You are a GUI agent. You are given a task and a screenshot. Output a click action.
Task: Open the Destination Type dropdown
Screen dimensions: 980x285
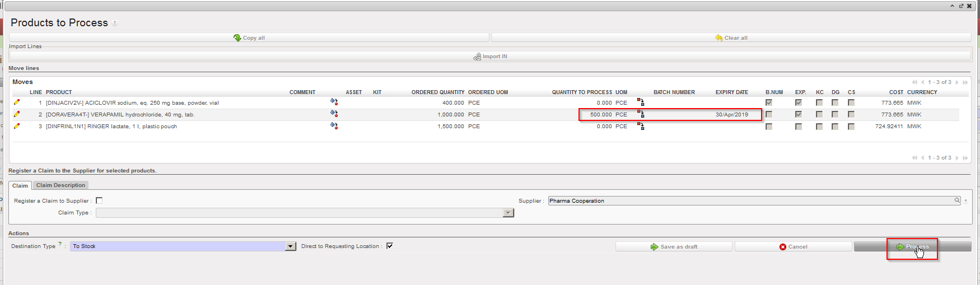click(x=290, y=246)
